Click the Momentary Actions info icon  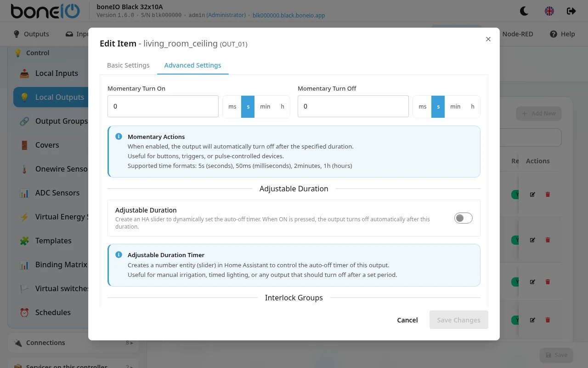119,137
